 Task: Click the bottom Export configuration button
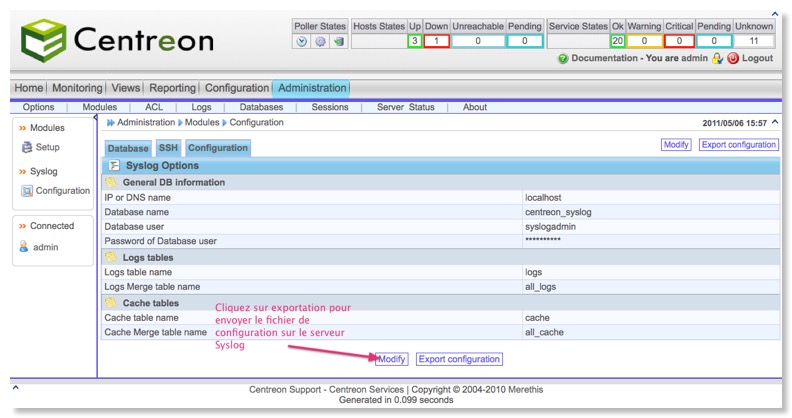pos(459,359)
